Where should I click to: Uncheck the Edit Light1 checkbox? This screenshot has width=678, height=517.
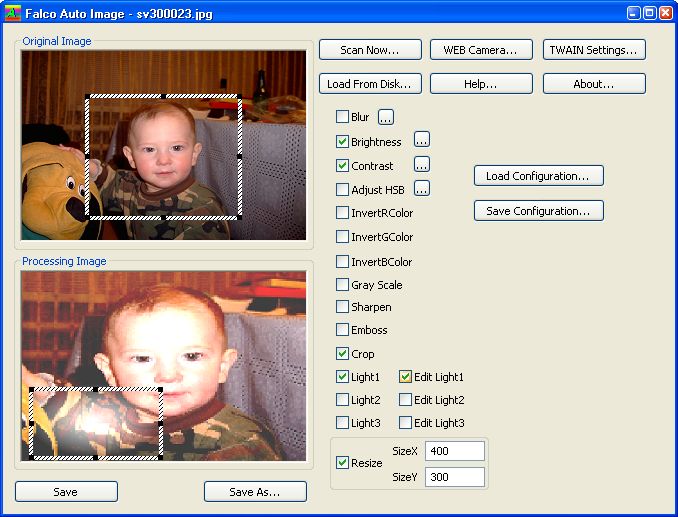point(405,377)
